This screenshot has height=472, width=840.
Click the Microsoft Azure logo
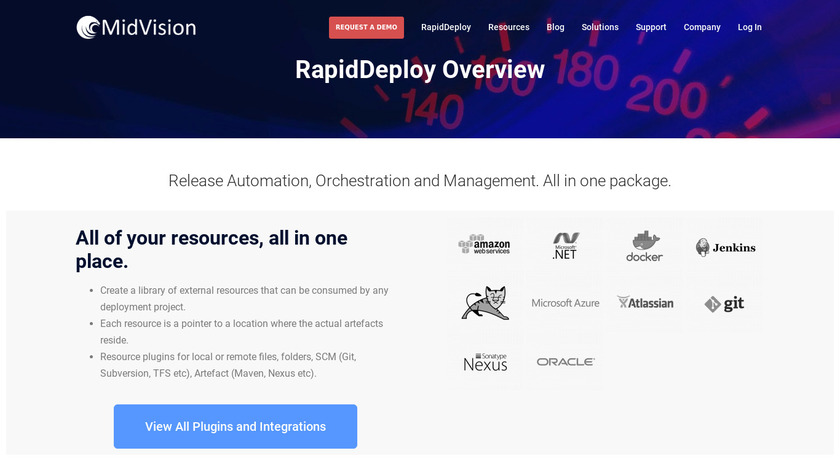tap(565, 303)
